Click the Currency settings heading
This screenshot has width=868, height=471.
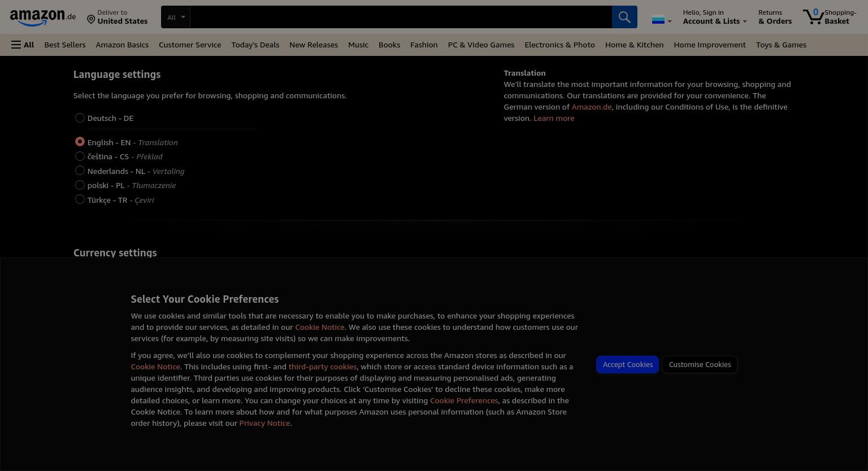click(115, 252)
